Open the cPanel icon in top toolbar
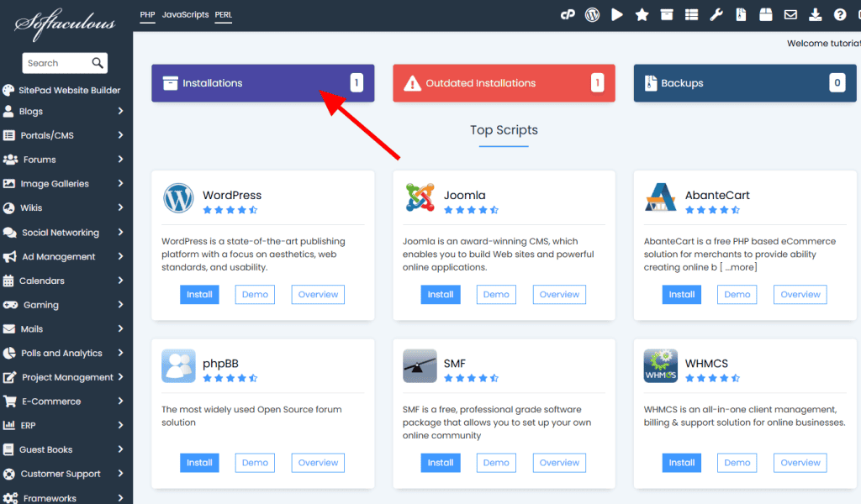Screen dimensions: 861x504 pos(568,15)
